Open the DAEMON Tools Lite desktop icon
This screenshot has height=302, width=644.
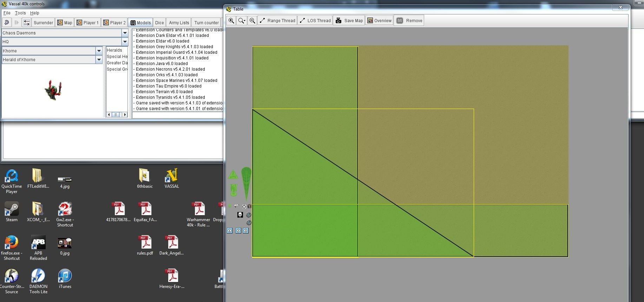click(x=38, y=281)
